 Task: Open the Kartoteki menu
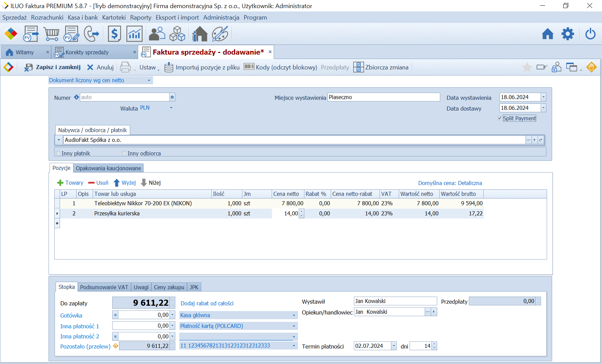pos(114,18)
